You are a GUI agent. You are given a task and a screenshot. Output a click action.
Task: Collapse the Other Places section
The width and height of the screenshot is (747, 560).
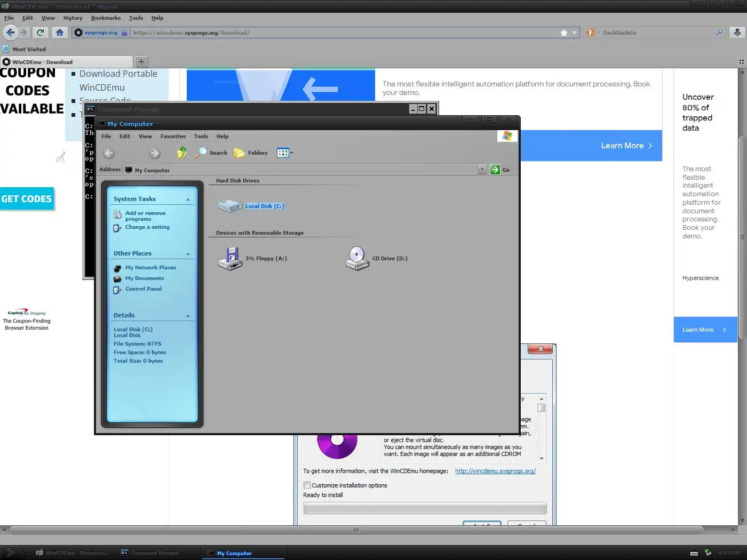click(188, 254)
